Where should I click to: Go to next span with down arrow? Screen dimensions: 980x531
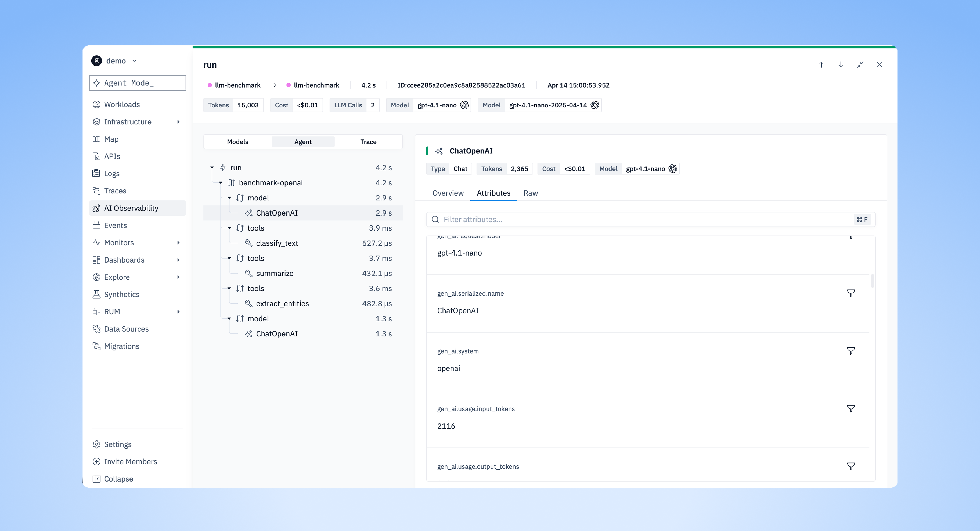pyautogui.click(x=840, y=65)
